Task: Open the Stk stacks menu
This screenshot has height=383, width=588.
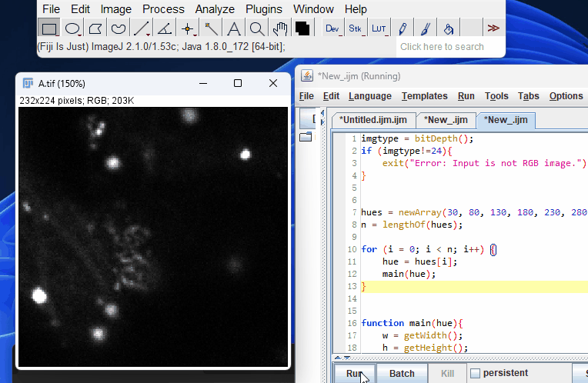Action: 356,28
